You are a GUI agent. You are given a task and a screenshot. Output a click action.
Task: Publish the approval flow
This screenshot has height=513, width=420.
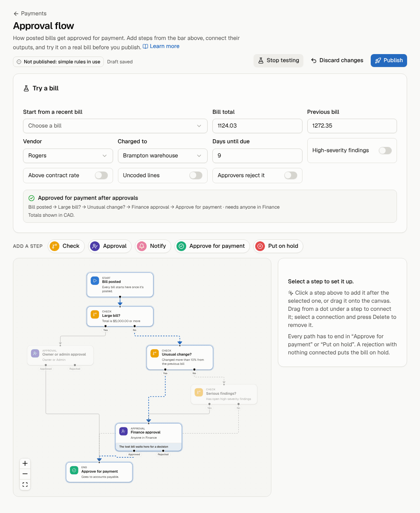pyautogui.click(x=389, y=61)
